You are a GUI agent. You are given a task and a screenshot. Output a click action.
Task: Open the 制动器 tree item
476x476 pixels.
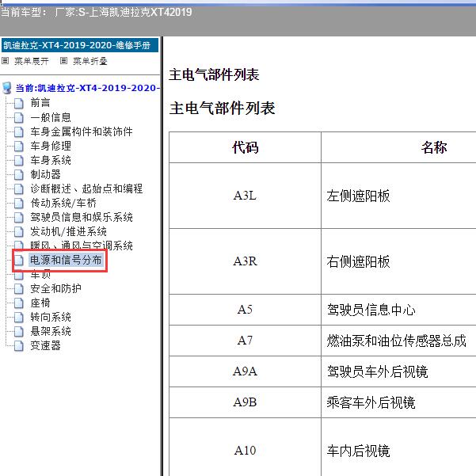click(x=45, y=174)
